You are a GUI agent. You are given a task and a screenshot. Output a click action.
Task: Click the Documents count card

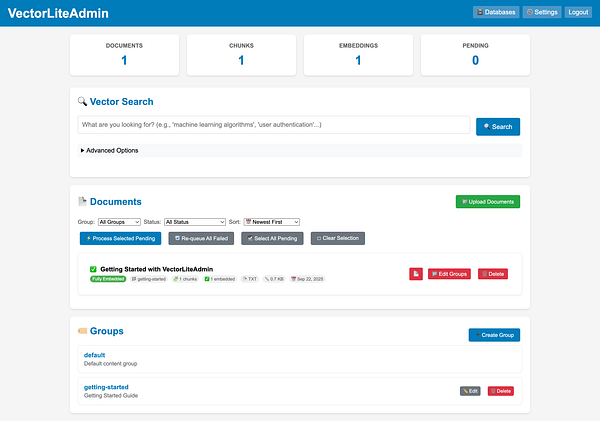coord(124,55)
